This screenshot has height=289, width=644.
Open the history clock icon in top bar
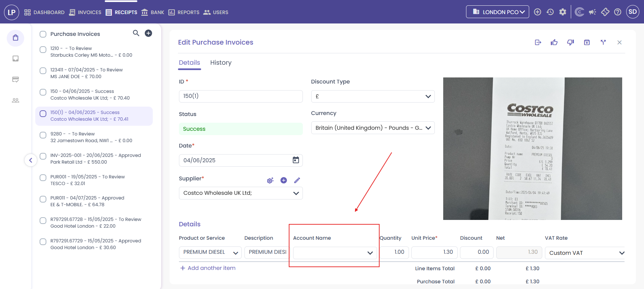pyautogui.click(x=550, y=12)
